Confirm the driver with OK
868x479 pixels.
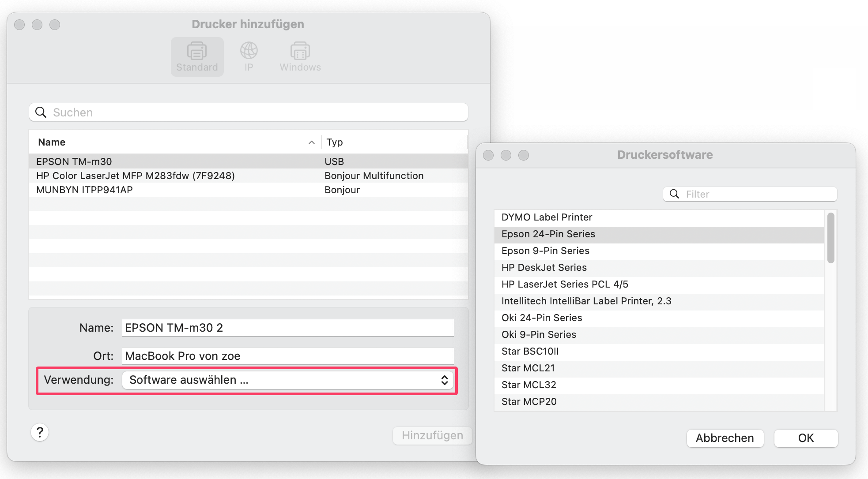[x=806, y=438]
